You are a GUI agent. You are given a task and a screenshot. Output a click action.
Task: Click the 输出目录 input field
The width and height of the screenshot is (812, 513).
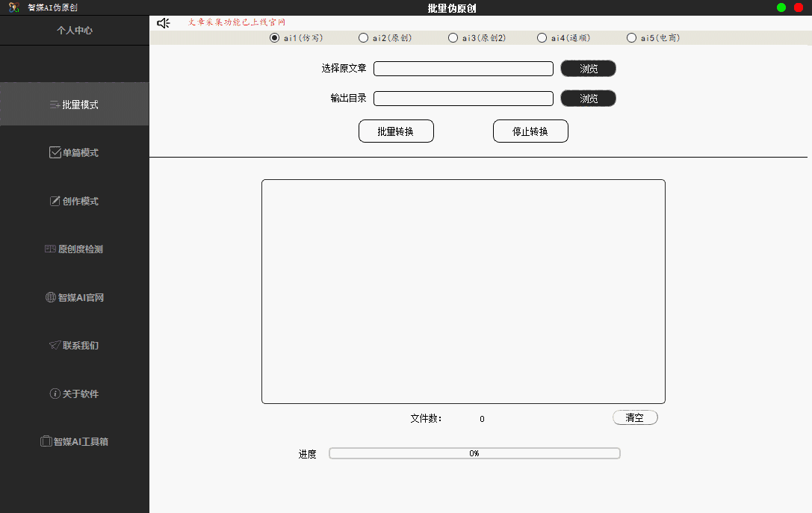click(463, 98)
